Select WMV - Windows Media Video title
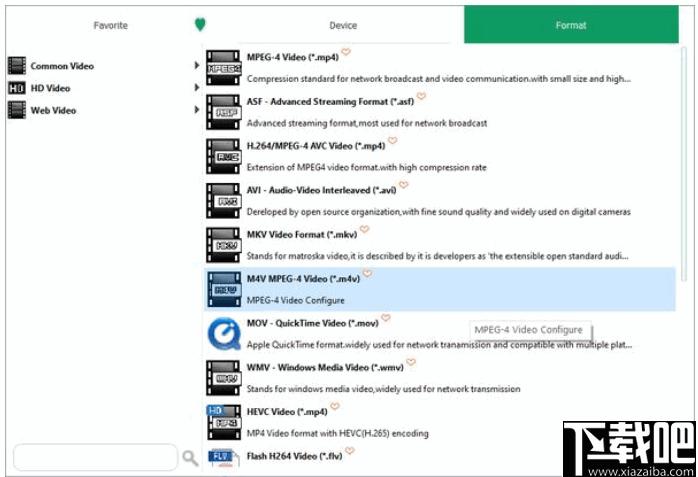 325,368
